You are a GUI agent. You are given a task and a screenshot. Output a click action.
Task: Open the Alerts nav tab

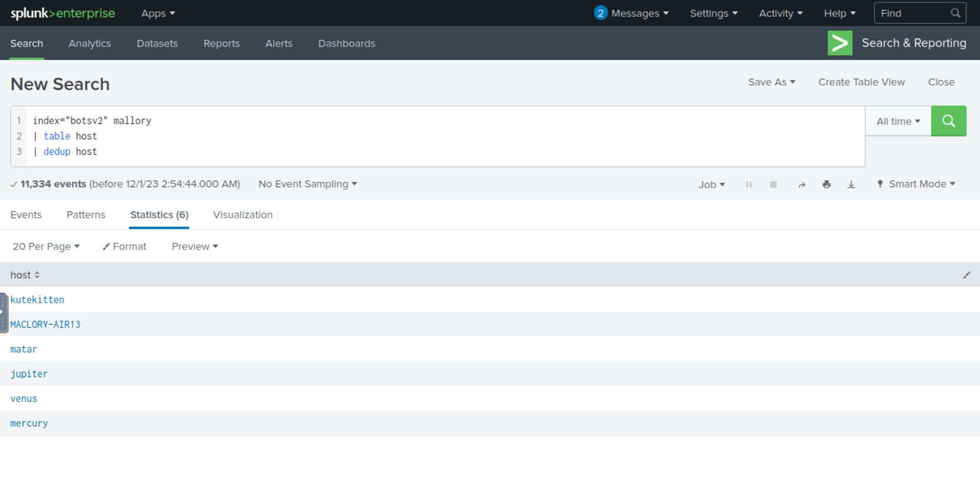click(279, 44)
